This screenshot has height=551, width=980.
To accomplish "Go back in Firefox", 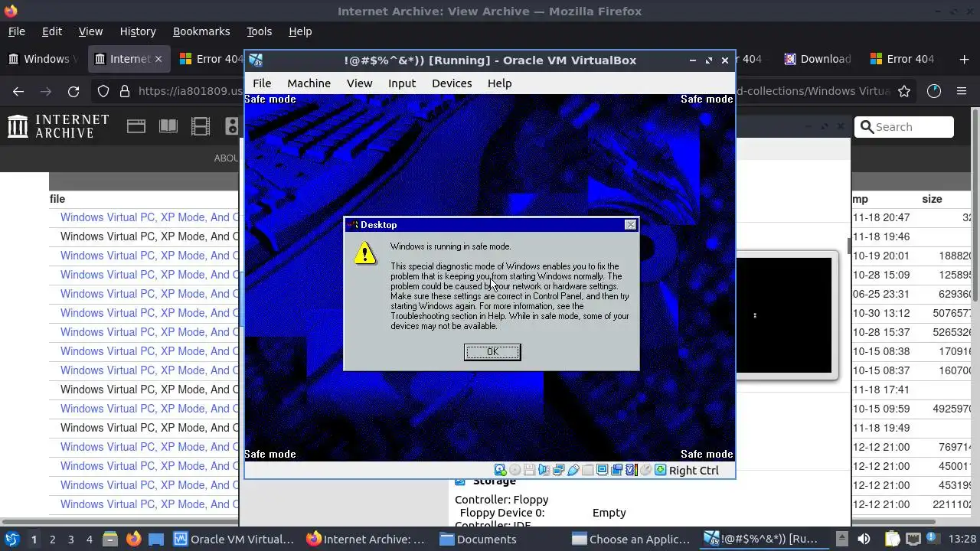I will [x=18, y=91].
